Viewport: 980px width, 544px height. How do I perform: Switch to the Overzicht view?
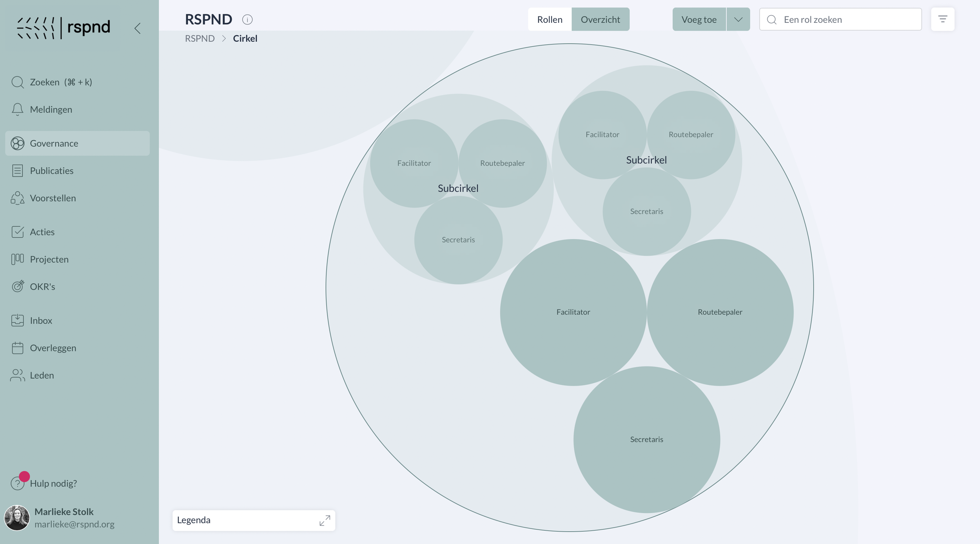click(600, 19)
